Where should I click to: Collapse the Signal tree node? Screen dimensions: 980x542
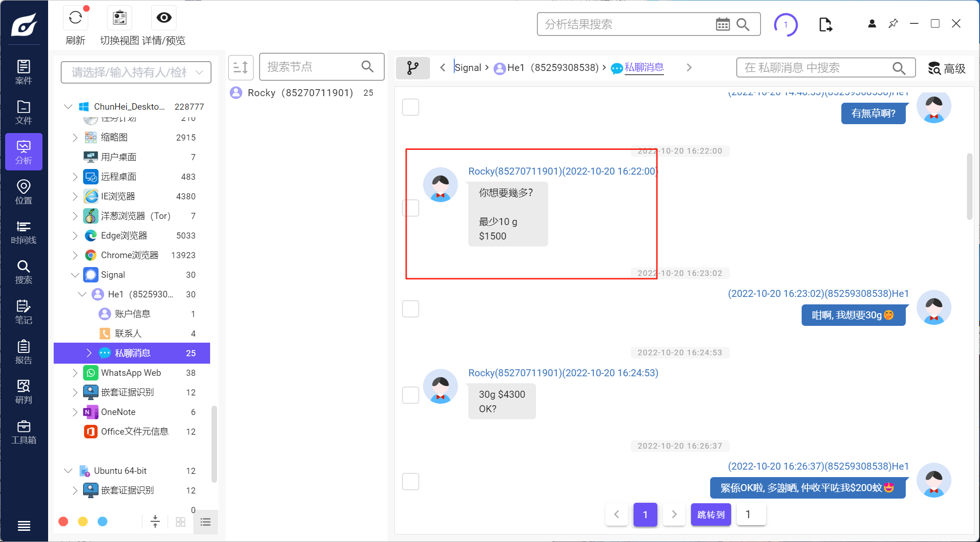pos(75,275)
